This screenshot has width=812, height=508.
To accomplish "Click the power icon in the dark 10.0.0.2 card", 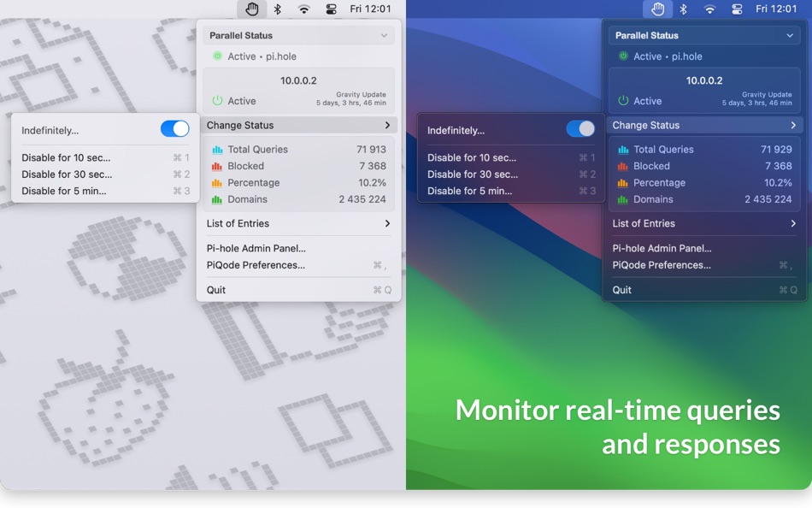I will pyautogui.click(x=623, y=101).
